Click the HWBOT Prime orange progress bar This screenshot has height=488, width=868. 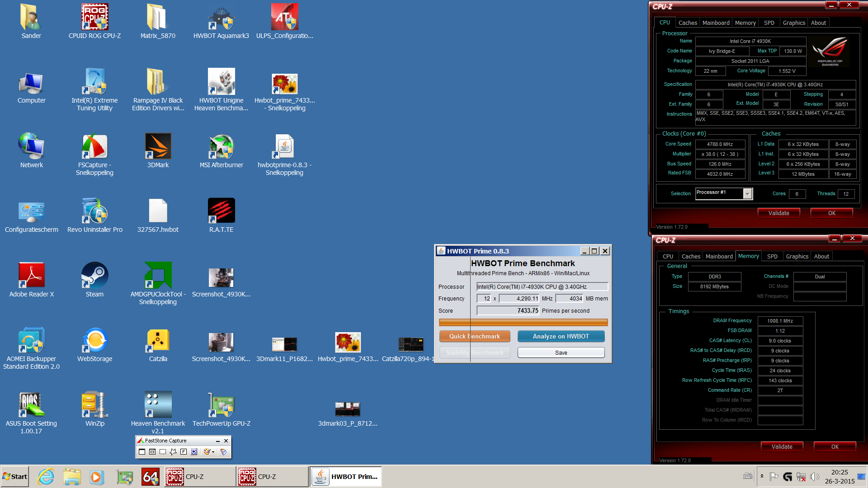pyautogui.click(x=523, y=322)
